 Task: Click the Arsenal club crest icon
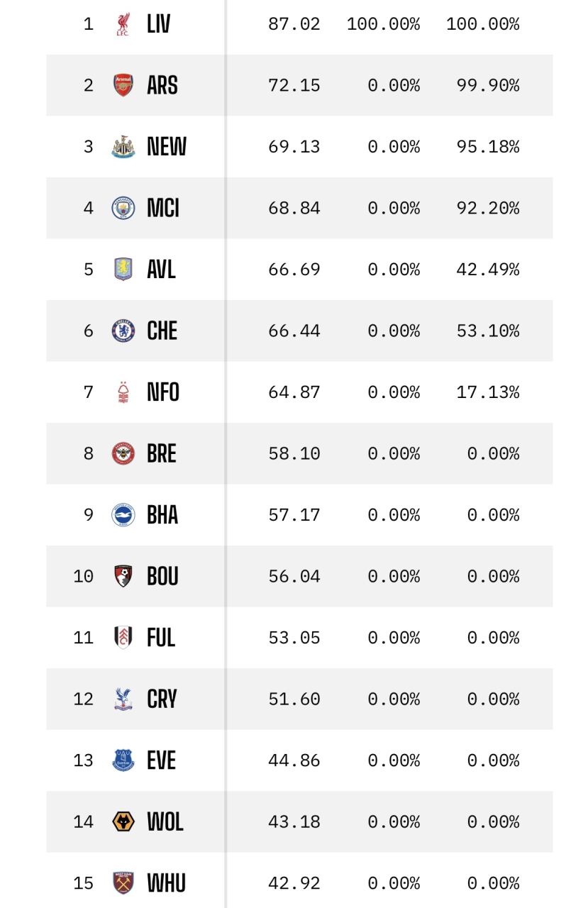[x=123, y=85]
